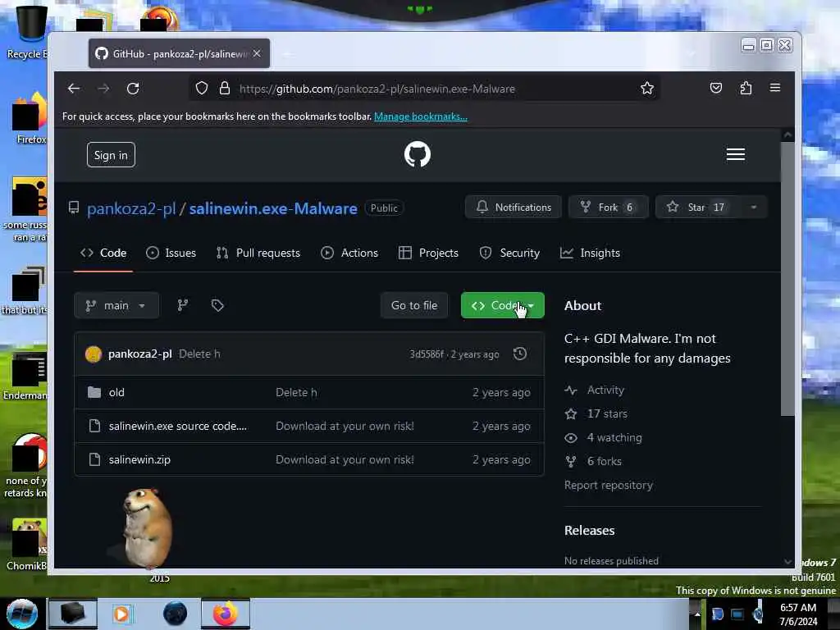Open the salinewin.exe-Malware repository link
This screenshot has width=840, height=630.
(x=273, y=208)
